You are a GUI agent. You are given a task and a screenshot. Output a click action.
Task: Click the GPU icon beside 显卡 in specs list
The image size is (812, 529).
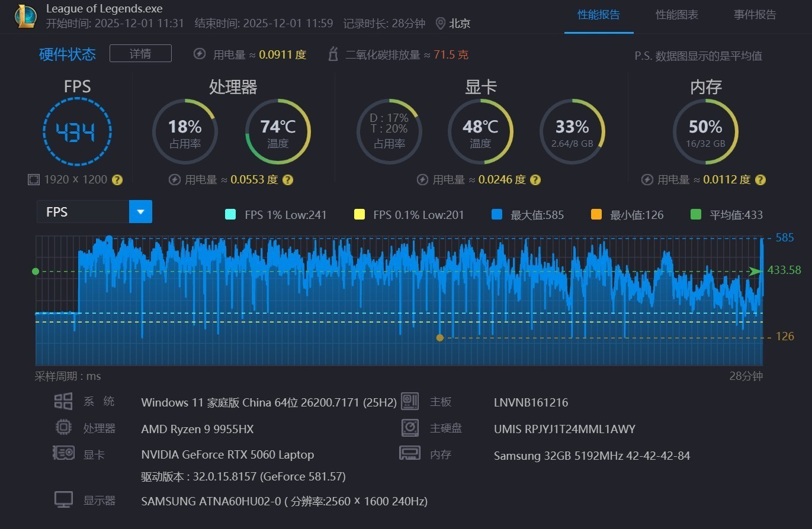point(63,454)
